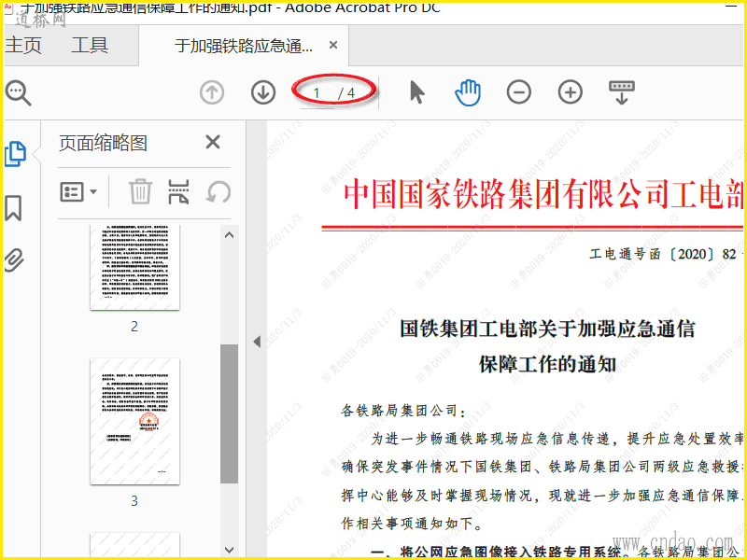
Task: Select the arrow selection tool
Action: tap(416, 91)
